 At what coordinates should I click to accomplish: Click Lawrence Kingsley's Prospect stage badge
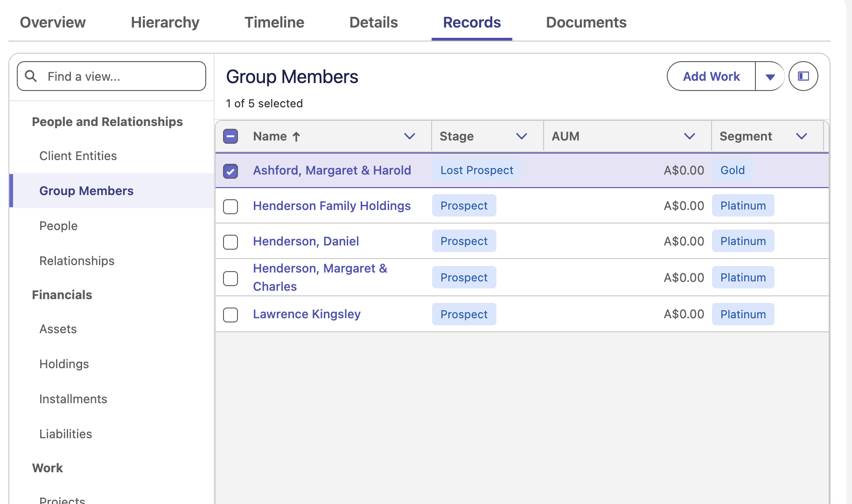pos(464,315)
